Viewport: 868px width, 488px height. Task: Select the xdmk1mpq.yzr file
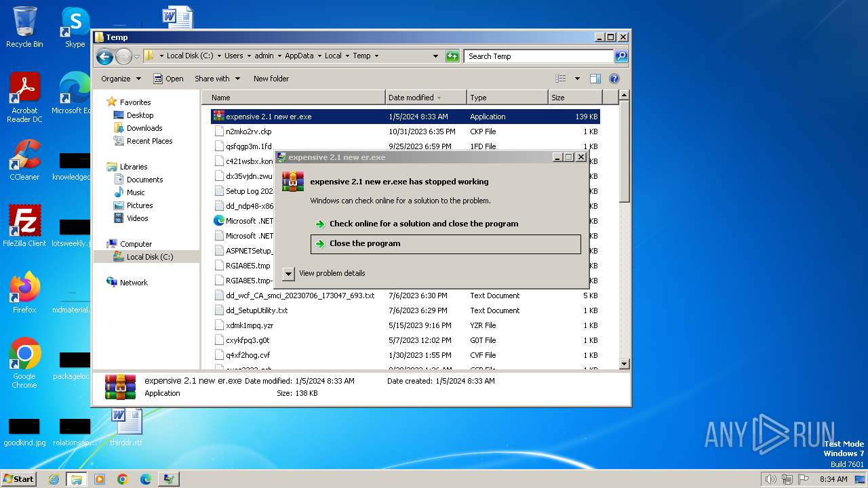pyautogui.click(x=406, y=325)
